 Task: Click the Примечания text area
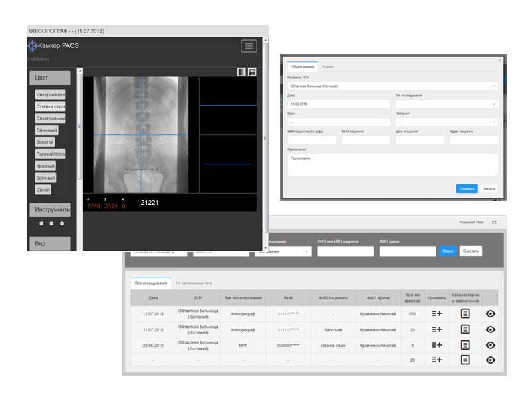coord(392,164)
